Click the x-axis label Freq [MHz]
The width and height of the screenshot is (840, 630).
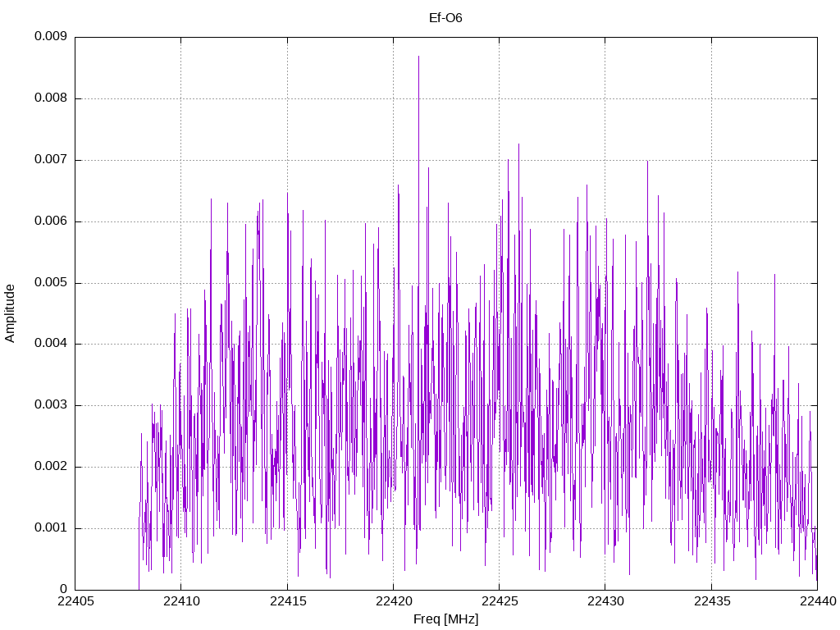pos(445,619)
